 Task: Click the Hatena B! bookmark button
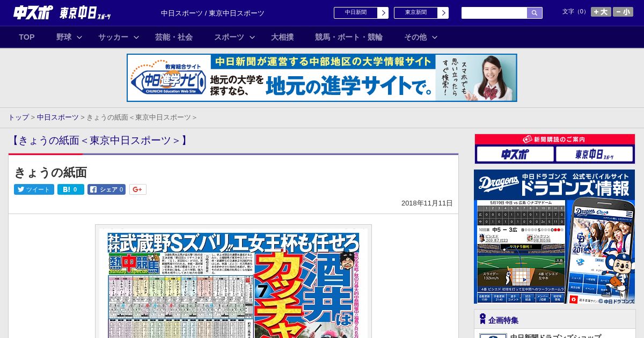tap(71, 189)
